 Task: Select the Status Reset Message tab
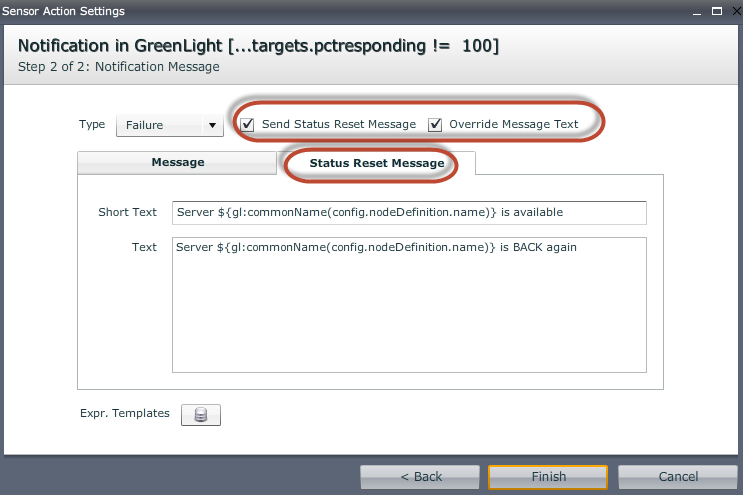(376, 163)
